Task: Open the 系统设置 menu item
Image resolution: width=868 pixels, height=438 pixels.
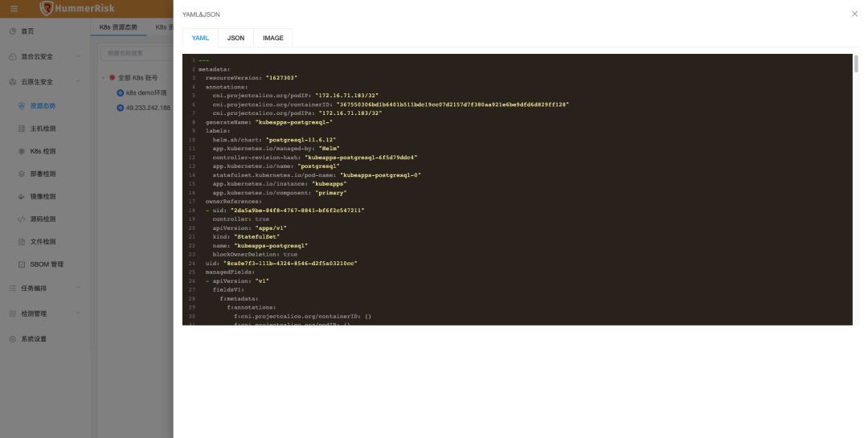Action: click(x=45, y=339)
